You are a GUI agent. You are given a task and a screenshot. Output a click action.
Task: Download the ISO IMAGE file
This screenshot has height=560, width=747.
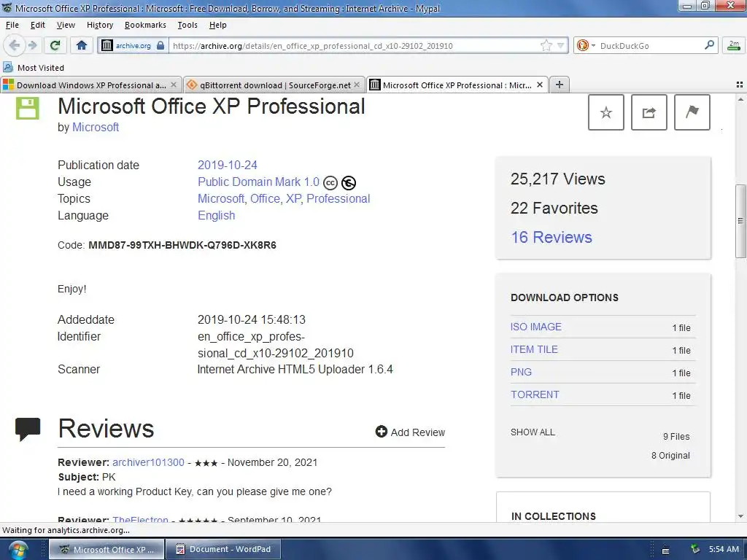[x=536, y=327]
